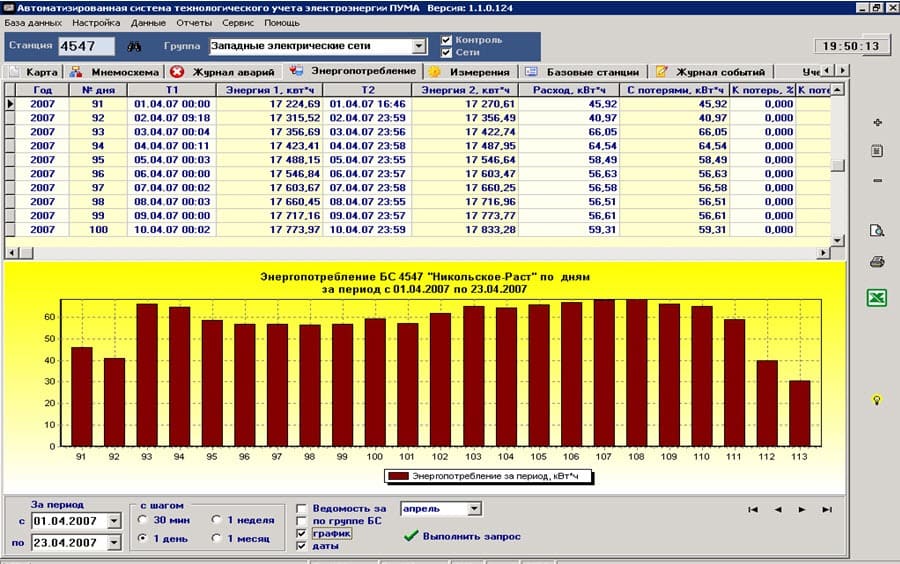Switch to Журнал событий tab
Image resolution: width=900 pixels, height=564 pixels.
(x=711, y=72)
